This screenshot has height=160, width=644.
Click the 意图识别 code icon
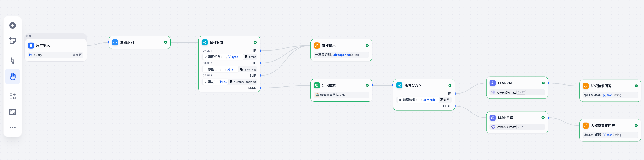[x=115, y=42]
